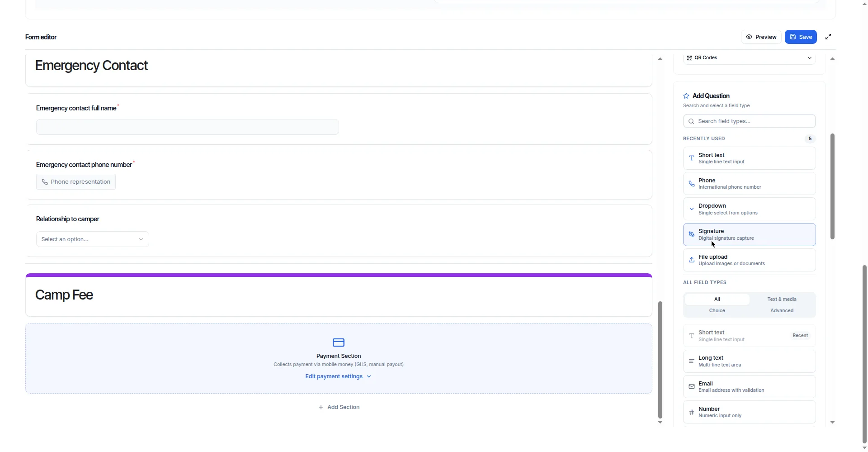Expand Edit payment settings

(339, 376)
